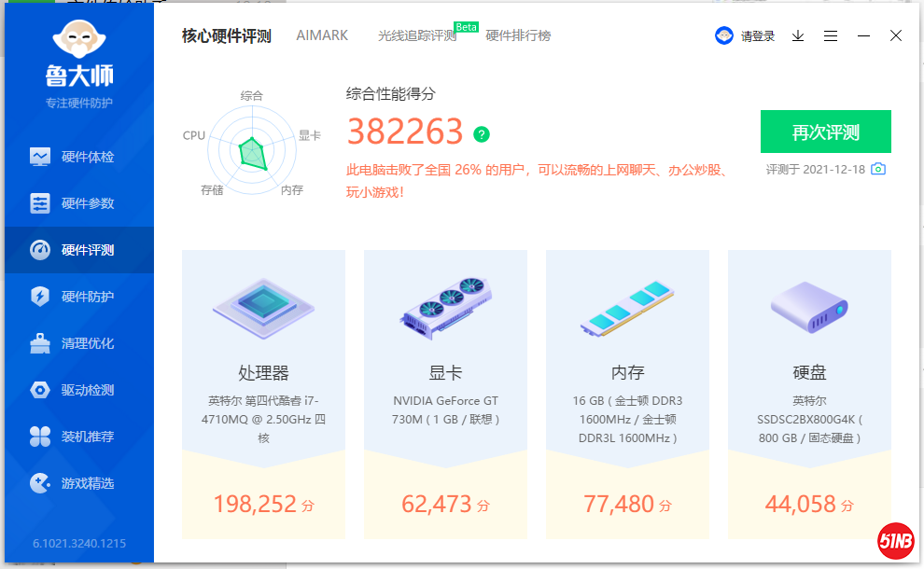Click the i7-4710MQ processor description

coord(263,420)
